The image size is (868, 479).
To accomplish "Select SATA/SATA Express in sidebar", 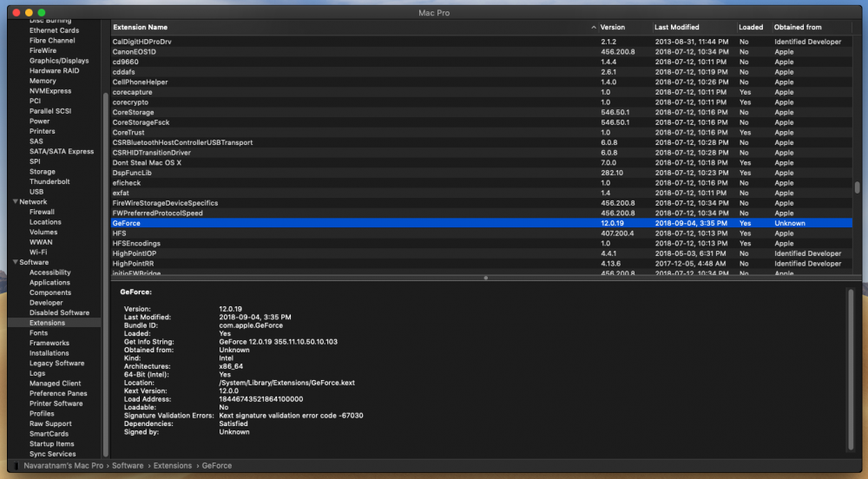I will point(62,152).
